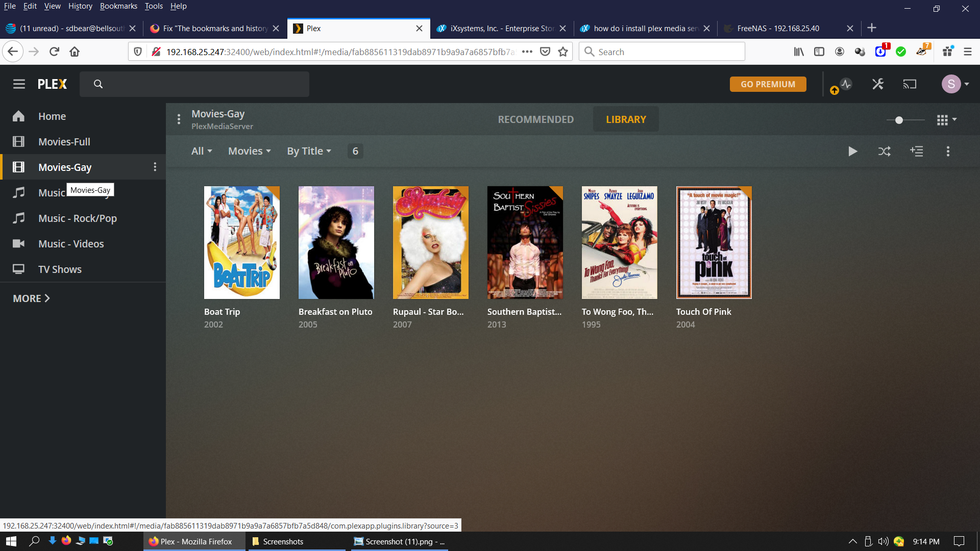The height and width of the screenshot is (551, 980).
Task: Open Firefox application menu
Action: point(967,52)
